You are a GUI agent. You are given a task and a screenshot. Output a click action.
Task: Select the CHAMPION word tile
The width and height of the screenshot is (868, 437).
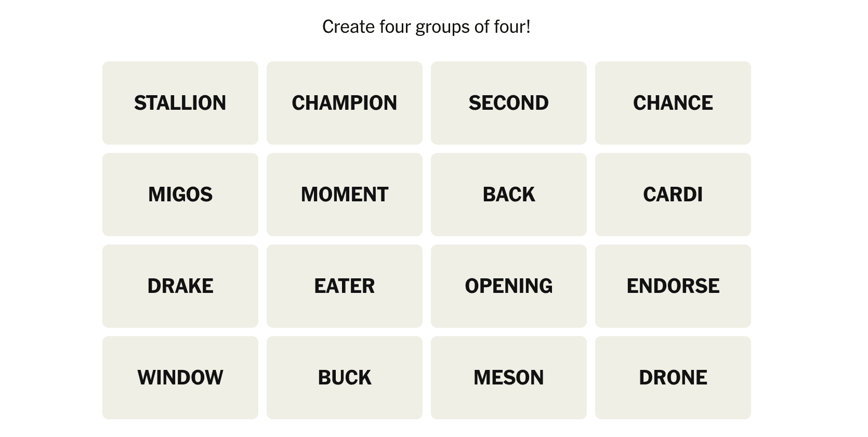[344, 103]
